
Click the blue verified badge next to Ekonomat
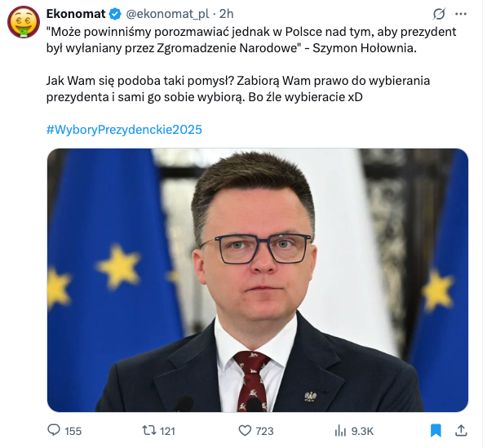116,14
